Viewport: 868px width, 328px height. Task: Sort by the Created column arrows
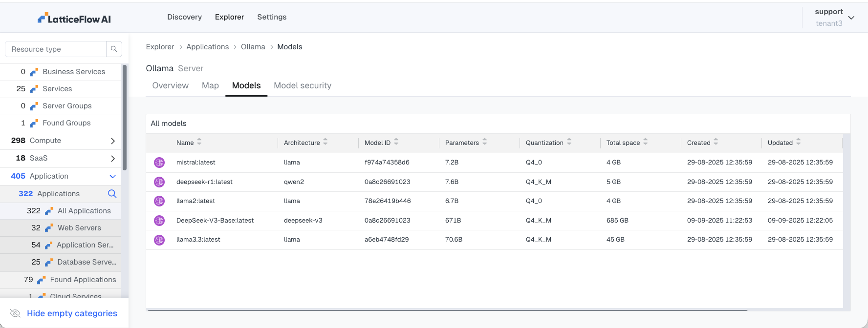[x=716, y=142]
